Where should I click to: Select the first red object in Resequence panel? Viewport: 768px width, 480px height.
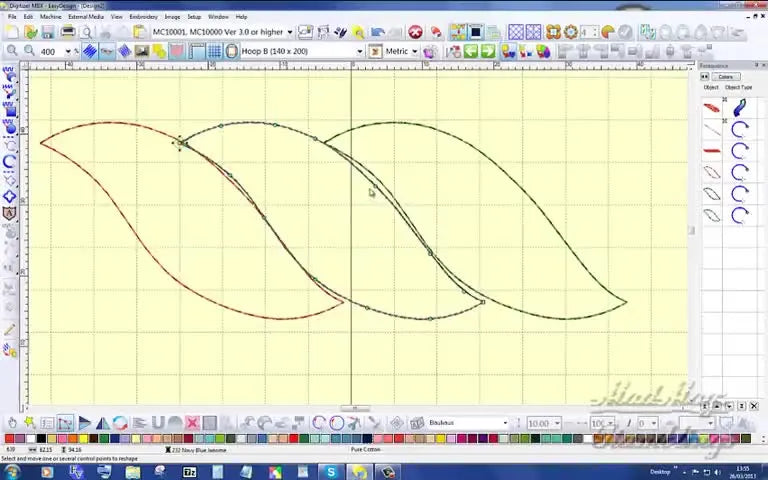point(712,108)
